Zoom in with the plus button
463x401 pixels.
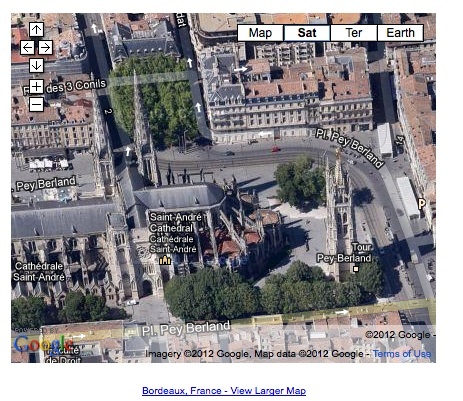click(x=36, y=87)
